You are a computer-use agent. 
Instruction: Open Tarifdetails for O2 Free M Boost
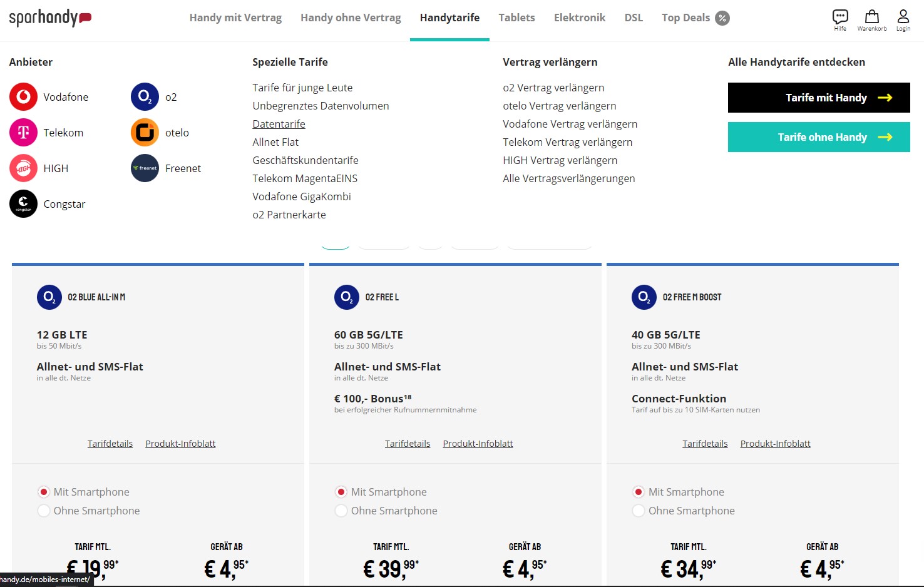click(705, 444)
